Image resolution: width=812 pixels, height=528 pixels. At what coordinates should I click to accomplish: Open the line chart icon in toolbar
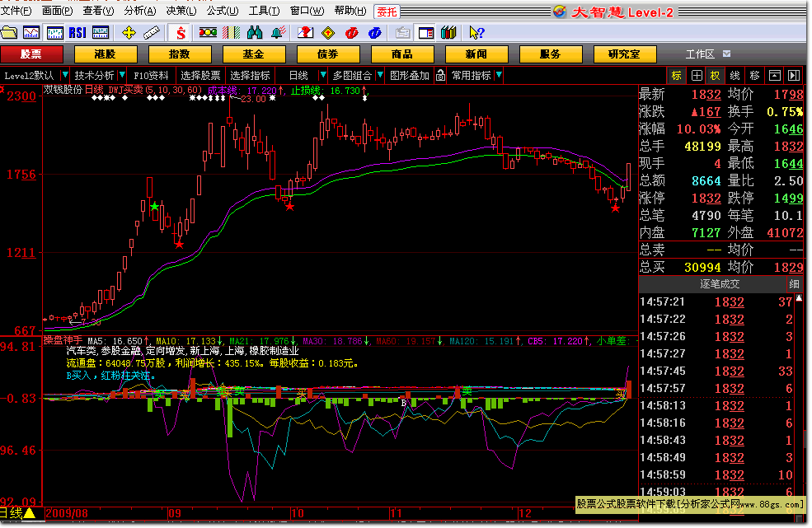(x=31, y=33)
